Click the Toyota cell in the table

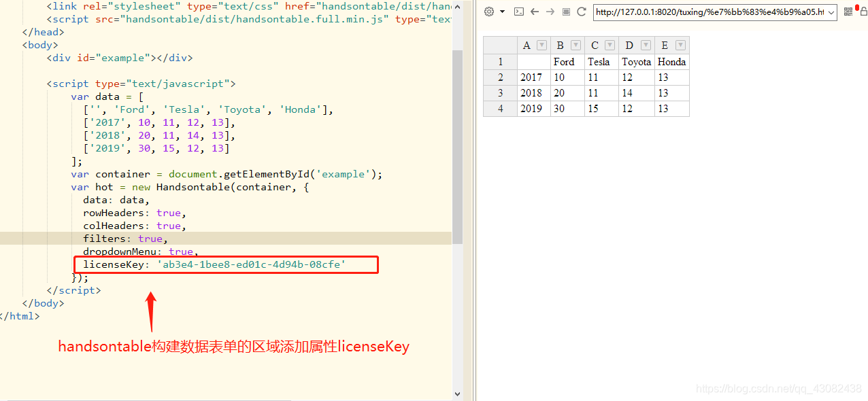coord(637,62)
